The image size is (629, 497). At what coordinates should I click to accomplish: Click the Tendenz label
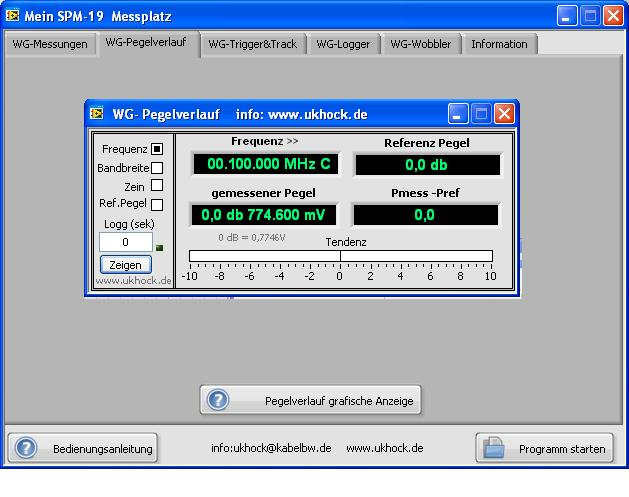pyautogui.click(x=346, y=242)
